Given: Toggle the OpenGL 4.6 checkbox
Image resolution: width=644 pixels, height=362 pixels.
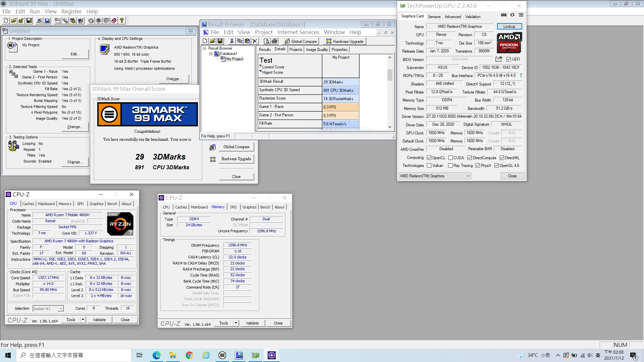Looking at the screenshot, I should (497, 166).
